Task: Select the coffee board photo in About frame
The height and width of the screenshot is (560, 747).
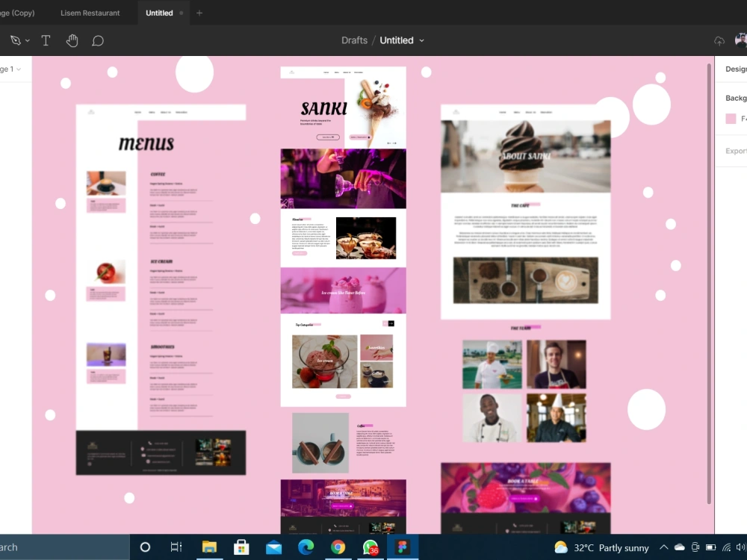Action: click(x=525, y=281)
